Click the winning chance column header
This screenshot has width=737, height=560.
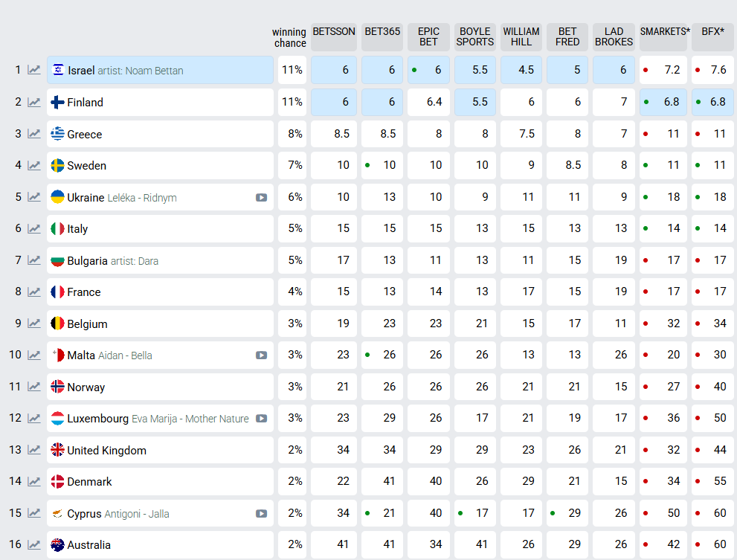pyautogui.click(x=289, y=37)
